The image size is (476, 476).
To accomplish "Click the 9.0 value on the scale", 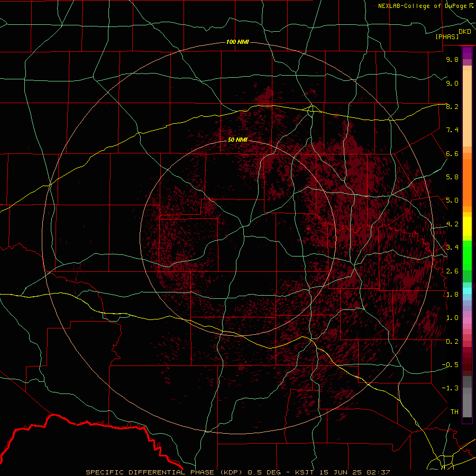I will pyautogui.click(x=452, y=83).
